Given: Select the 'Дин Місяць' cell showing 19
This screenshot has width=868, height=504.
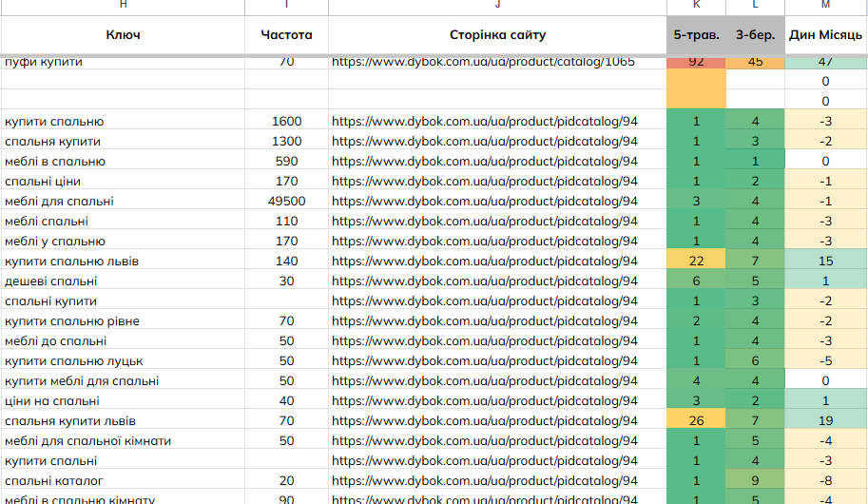Looking at the screenshot, I should tap(825, 421).
